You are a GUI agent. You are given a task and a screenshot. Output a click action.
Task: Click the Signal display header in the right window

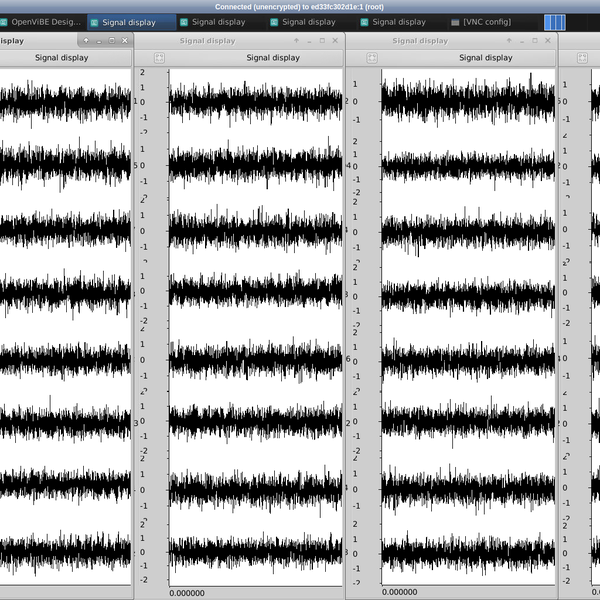(x=486, y=58)
